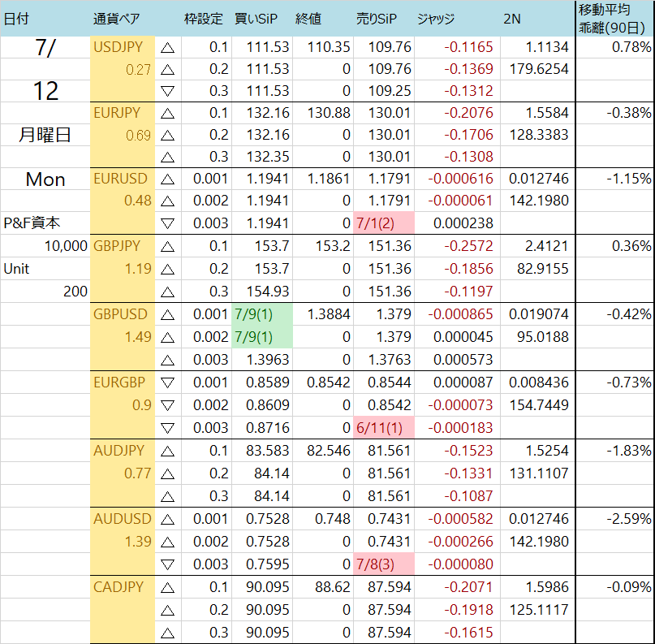Screen dimensions: 655x644
Task: Click the up triangle in USDJPY 0.1 row
Action: pos(167,48)
